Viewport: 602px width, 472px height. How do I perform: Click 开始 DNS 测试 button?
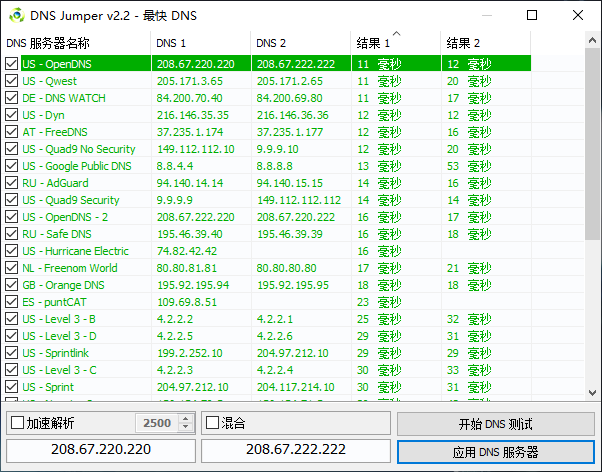point(496,424)
